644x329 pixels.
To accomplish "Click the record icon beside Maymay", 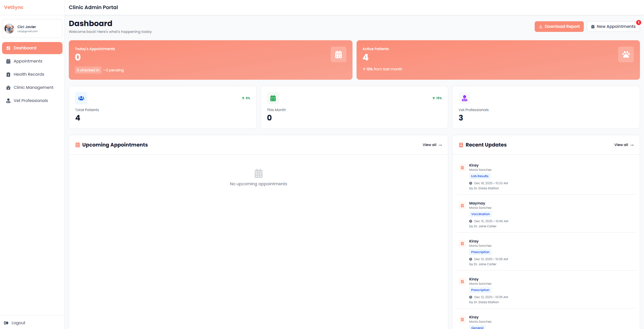I will [x=462, y=206].
